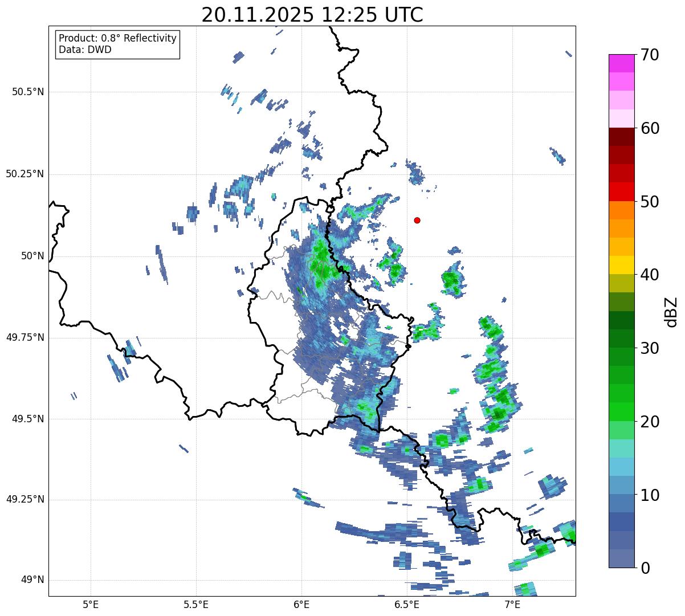685x616 pixels.
Task: Click the 5°E longitude label
Action: click(91, 604)
